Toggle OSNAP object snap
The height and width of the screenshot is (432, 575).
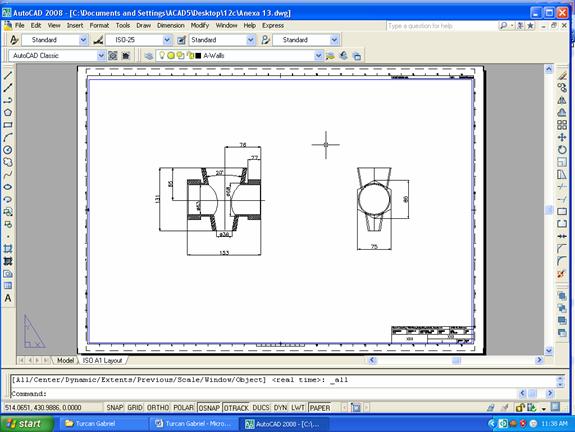[209, 408]
